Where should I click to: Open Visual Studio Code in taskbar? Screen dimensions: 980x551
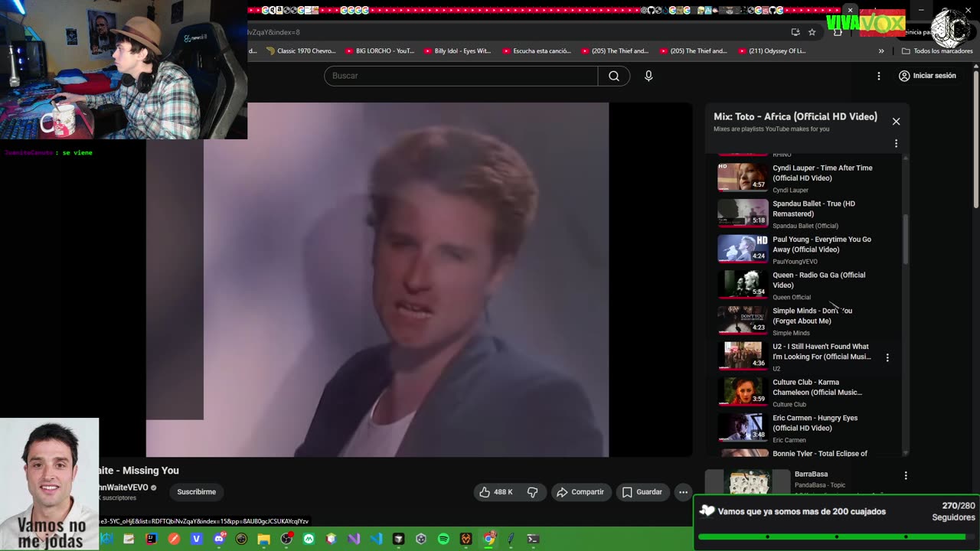(x=376, y=539)
